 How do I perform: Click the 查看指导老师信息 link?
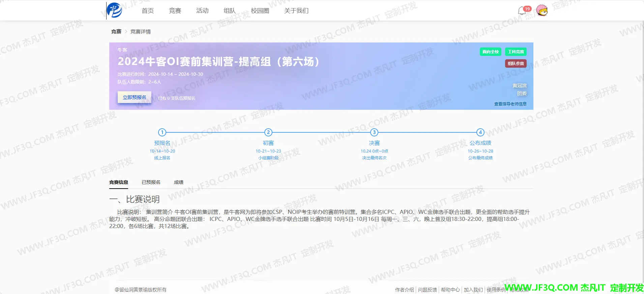tap(510, 104)
